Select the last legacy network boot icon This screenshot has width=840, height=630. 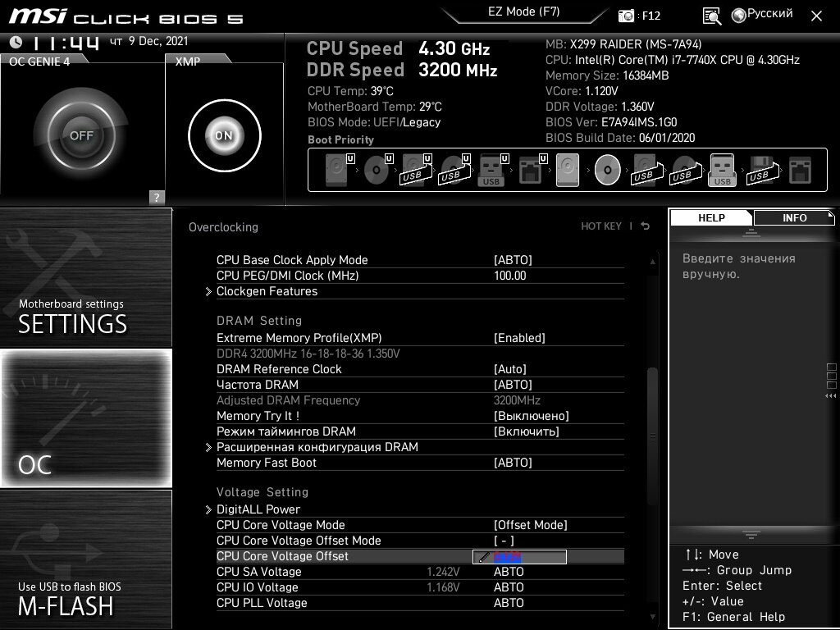coord(801,170)
